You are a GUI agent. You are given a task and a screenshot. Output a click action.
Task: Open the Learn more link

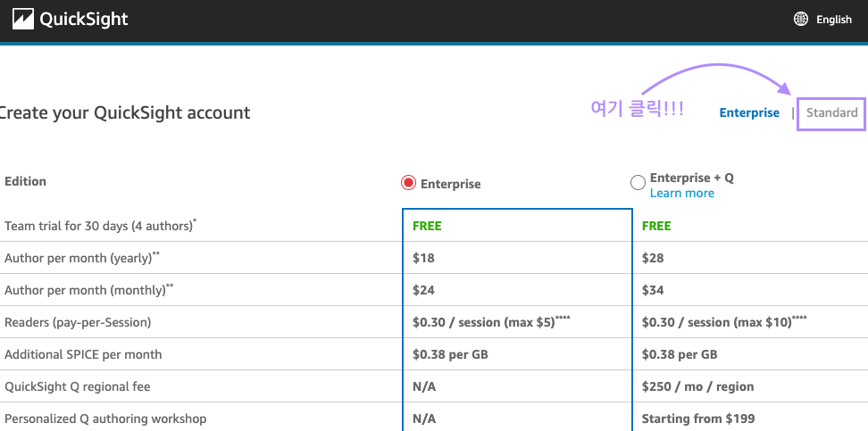click(x=682, y=193)
